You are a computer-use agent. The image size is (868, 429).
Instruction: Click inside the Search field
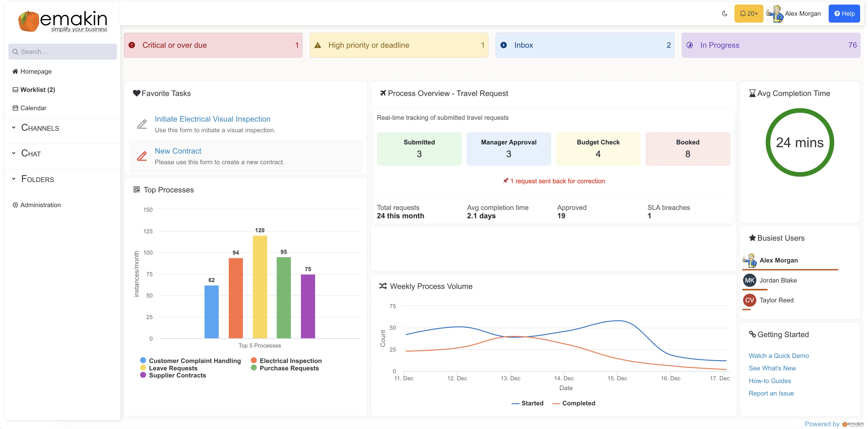[62, 51]
